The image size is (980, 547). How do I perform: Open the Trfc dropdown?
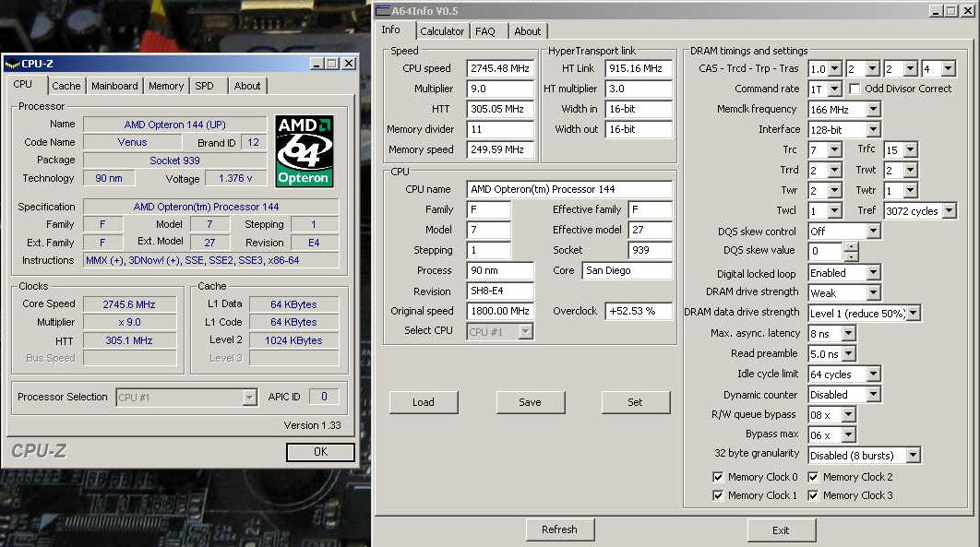(x=911, y=149)
